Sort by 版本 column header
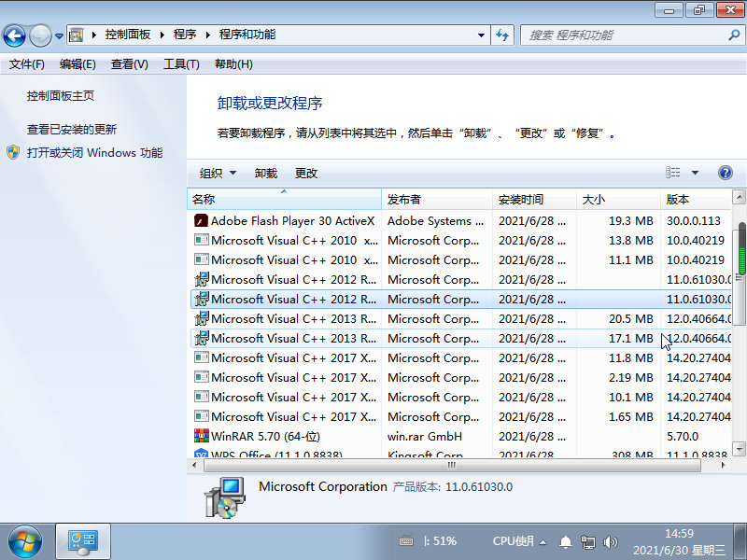The width and height of the screenshot is (747, 560). (x=696, y=199)
